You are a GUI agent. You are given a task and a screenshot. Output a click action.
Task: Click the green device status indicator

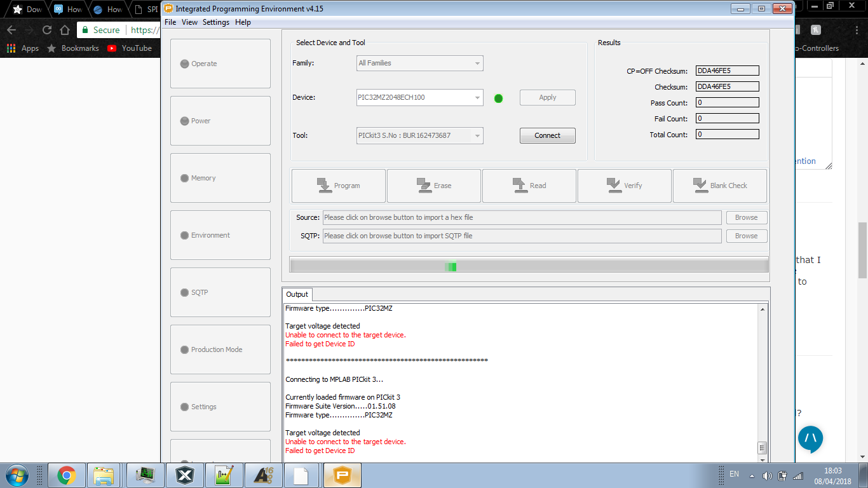[x=498, y=98]
